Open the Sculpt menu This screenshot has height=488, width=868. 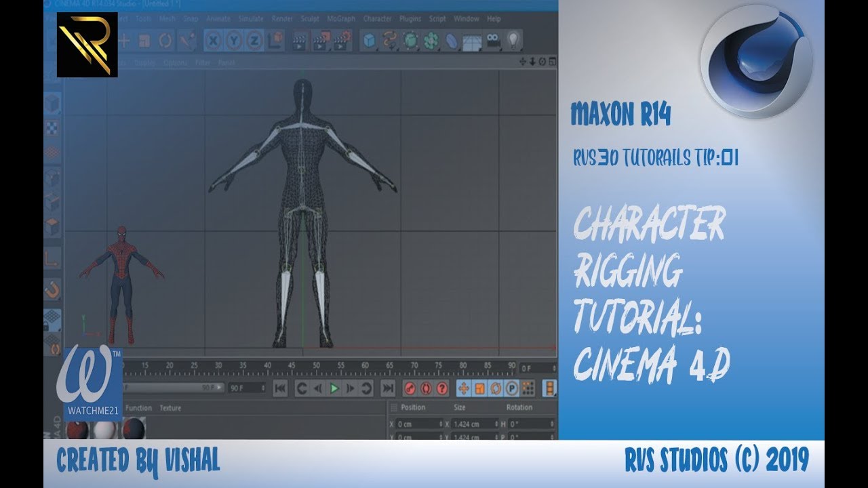[310, 19]
